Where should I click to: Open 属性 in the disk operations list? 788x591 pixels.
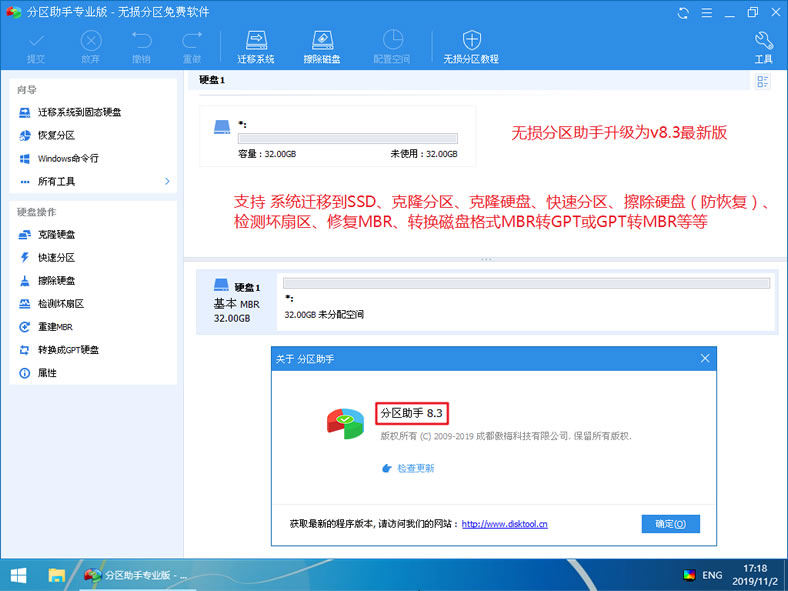(47, 373)
